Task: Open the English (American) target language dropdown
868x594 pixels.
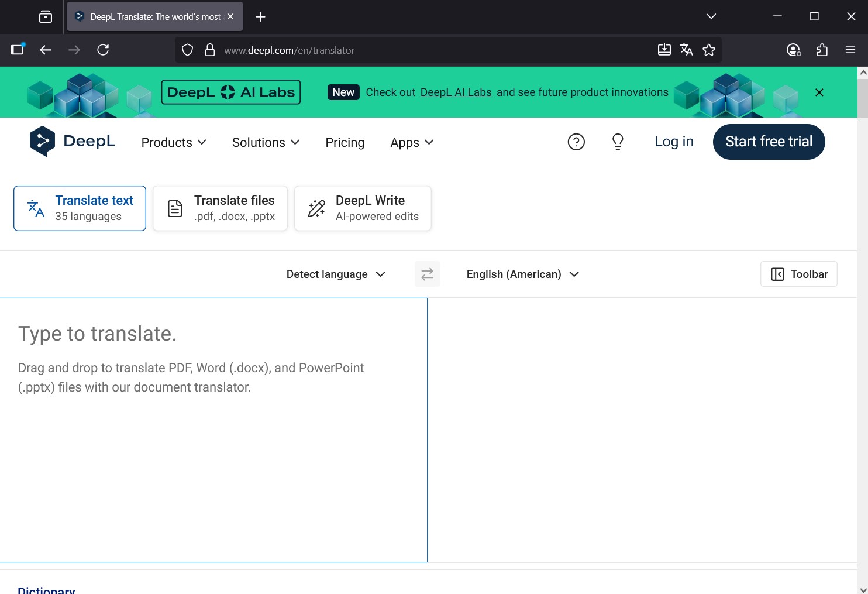Action: [522, 274]
